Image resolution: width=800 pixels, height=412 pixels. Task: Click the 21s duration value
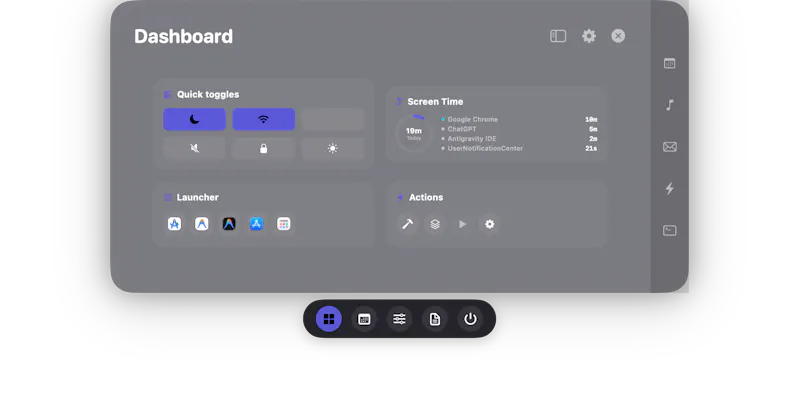tap(591, 148)
